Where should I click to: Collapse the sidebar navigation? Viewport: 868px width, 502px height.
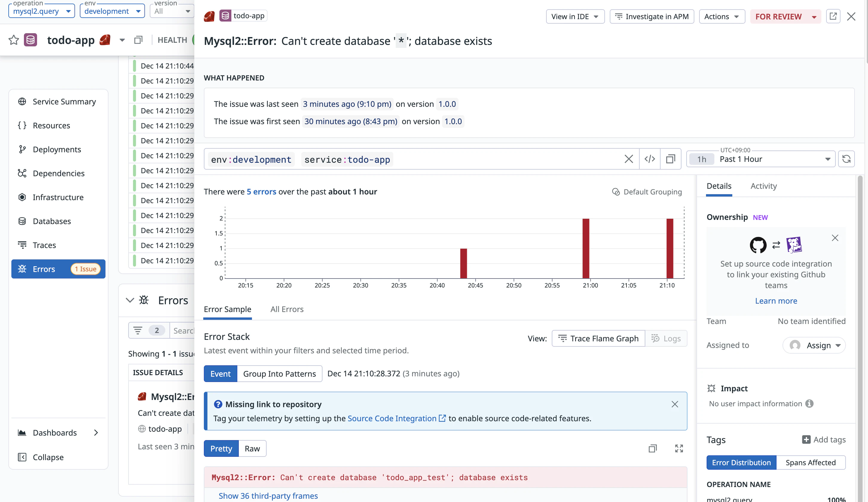(58, 457)
